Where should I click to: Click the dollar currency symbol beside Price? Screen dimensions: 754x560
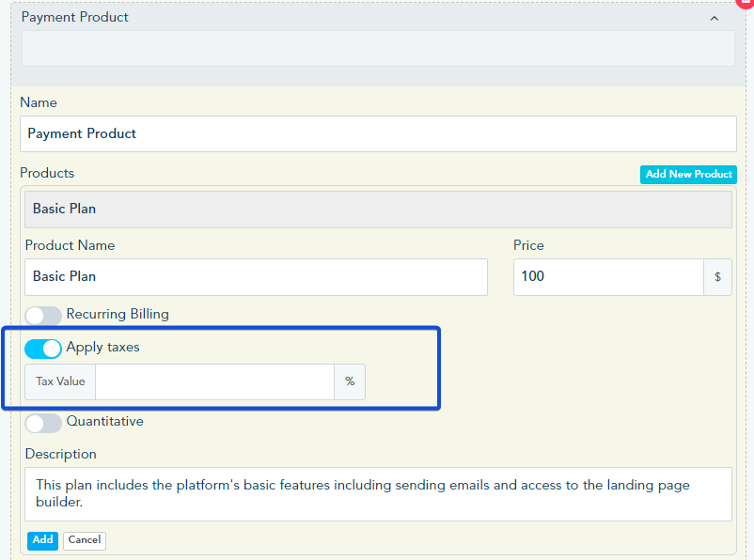pos(717,277)
